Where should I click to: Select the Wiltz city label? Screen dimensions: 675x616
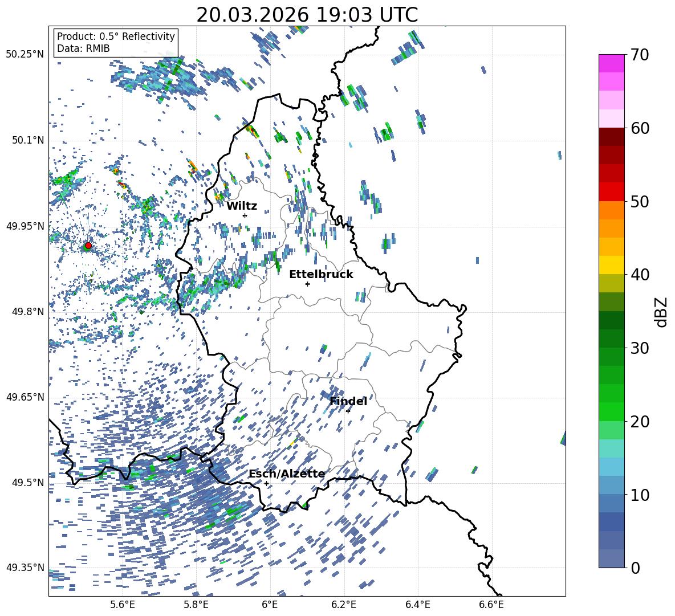[x=242, y=206]
